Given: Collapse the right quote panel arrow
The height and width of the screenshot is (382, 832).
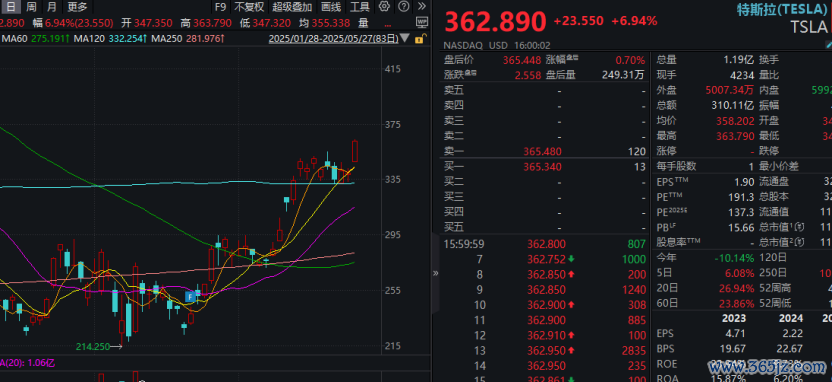Looking at the screenshot, I should pos(436,273).
